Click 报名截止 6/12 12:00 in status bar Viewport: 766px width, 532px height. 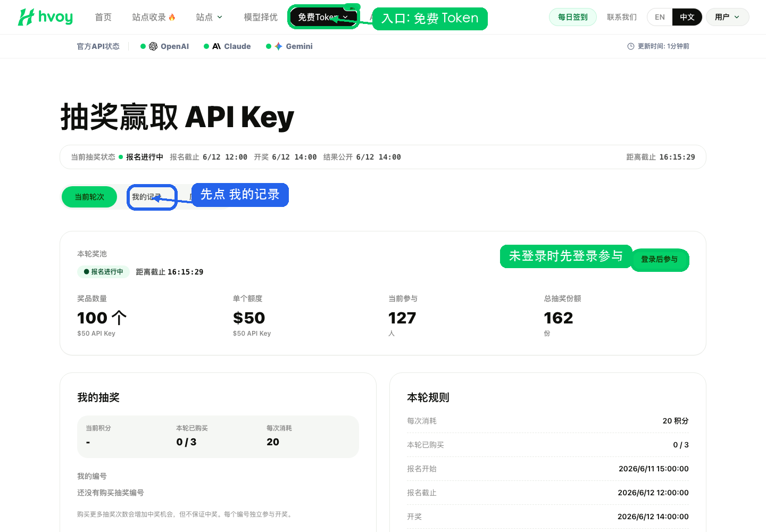coord(209,157)
